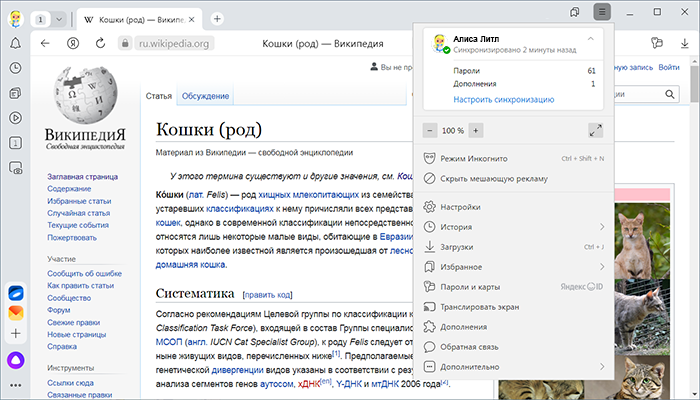Click Настроить синхронизацию link
The height and width of the screenshot is (400, 700).
(x=504, y=100)
